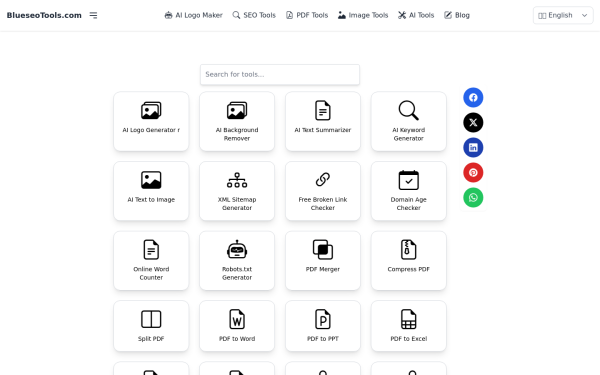The image size is (600, 375).
Task: Click the PDF Merger overlapping squares icon
Action: [323, 249]
